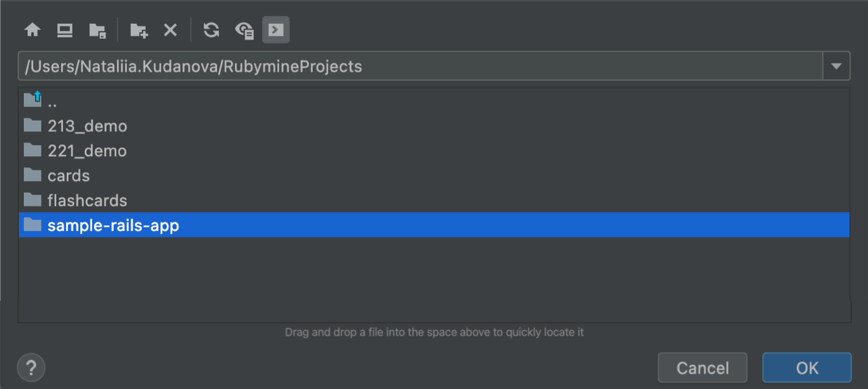Click the empty area below the folder list
This screenshot has width=868, height=389.
(434, 279)
